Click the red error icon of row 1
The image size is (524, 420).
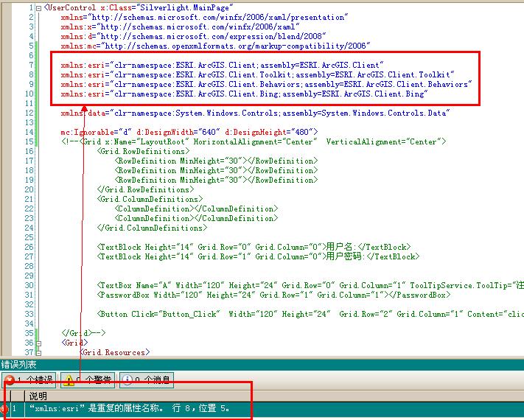point(4,408)
